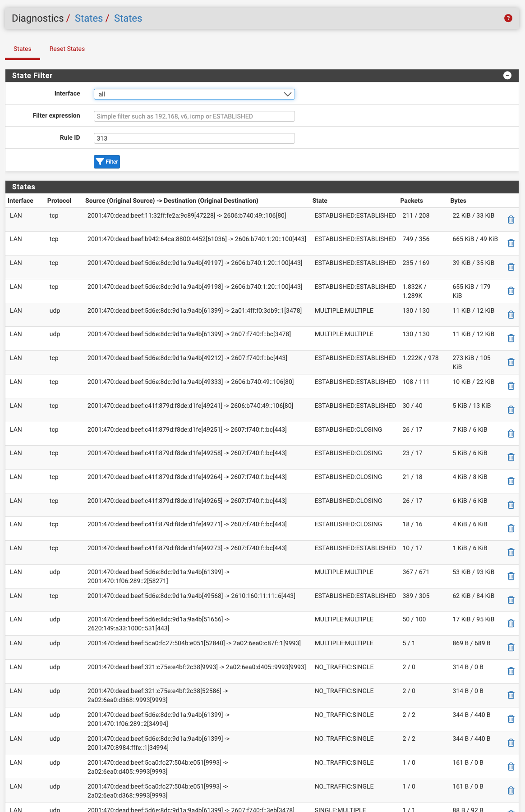Delete the ESTABLISHED:CLOSING state from port 49251
This screenshot has height=812, width=525.
[x=511, y=433]
